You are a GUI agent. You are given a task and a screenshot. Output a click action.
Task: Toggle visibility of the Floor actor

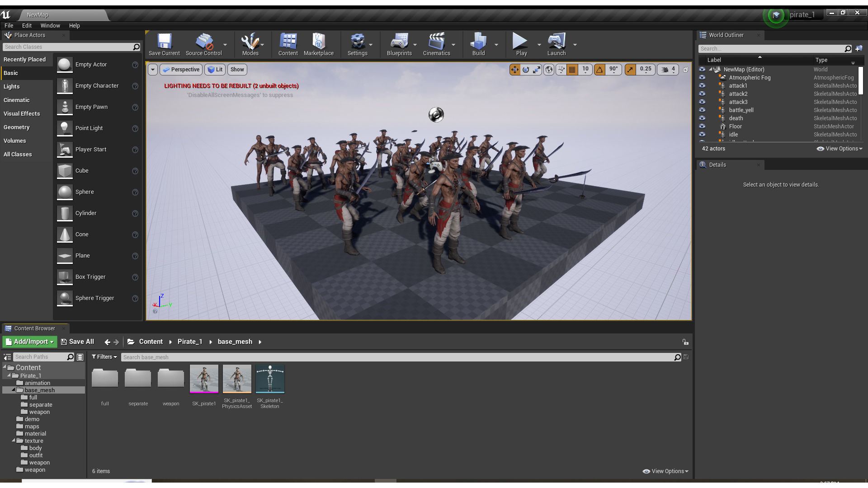click(702, 127)
